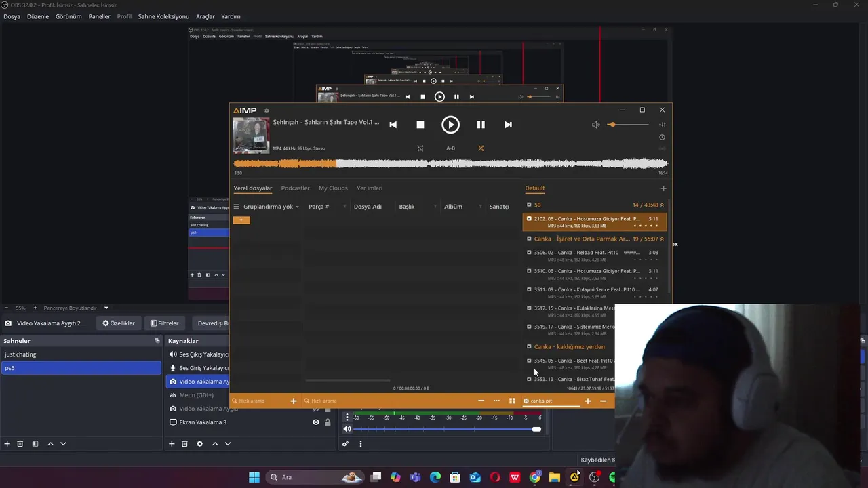Add files with the playlist plus button
The width and height of the screenshot is (868, 488).
point(588,401)
